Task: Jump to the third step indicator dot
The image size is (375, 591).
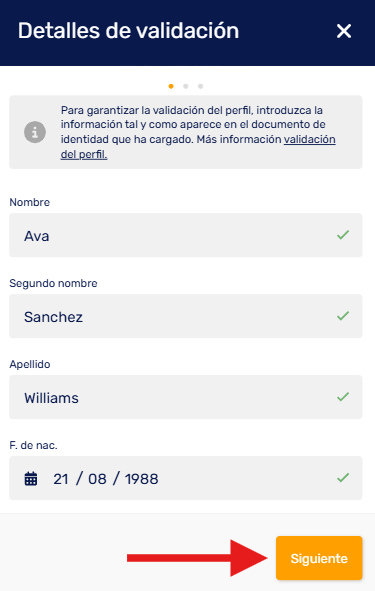Action: 201,86
